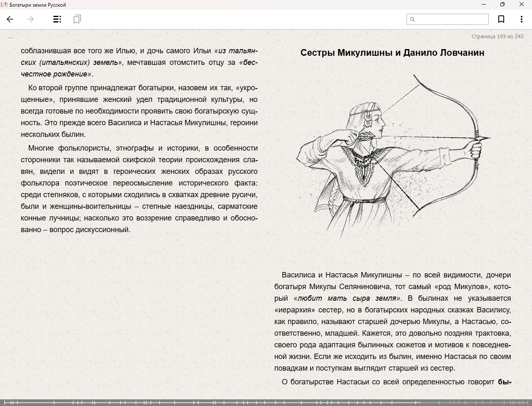532x406 pixels.
Task: Click the paragraph starting with Многие фольклористы
Action: coord(139,189)
